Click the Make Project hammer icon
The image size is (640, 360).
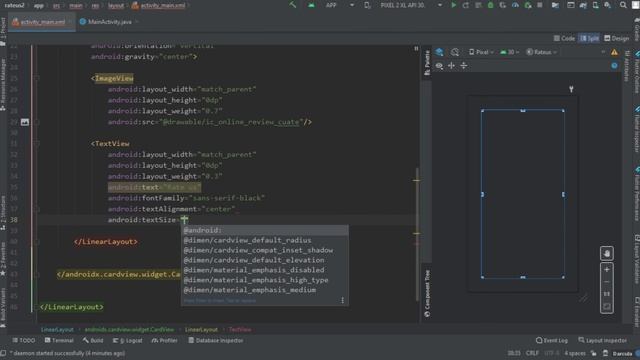pos(293,5)
